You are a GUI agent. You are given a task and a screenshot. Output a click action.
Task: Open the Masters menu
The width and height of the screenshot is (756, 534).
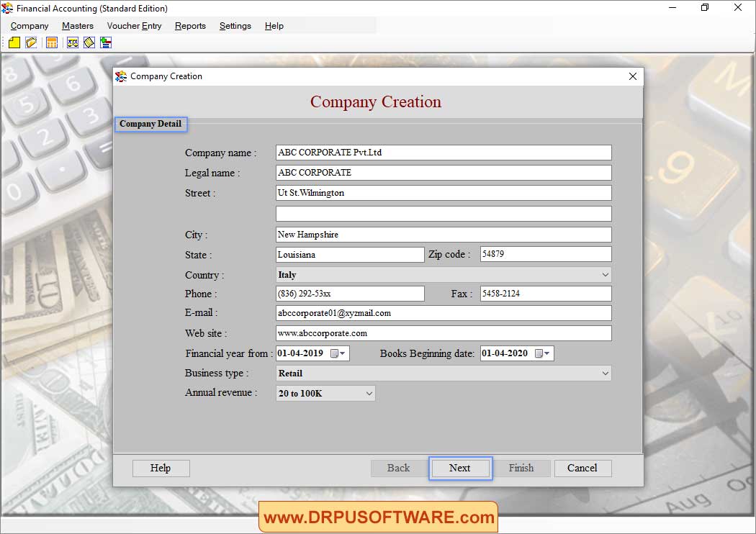click(x=78, y=26)
